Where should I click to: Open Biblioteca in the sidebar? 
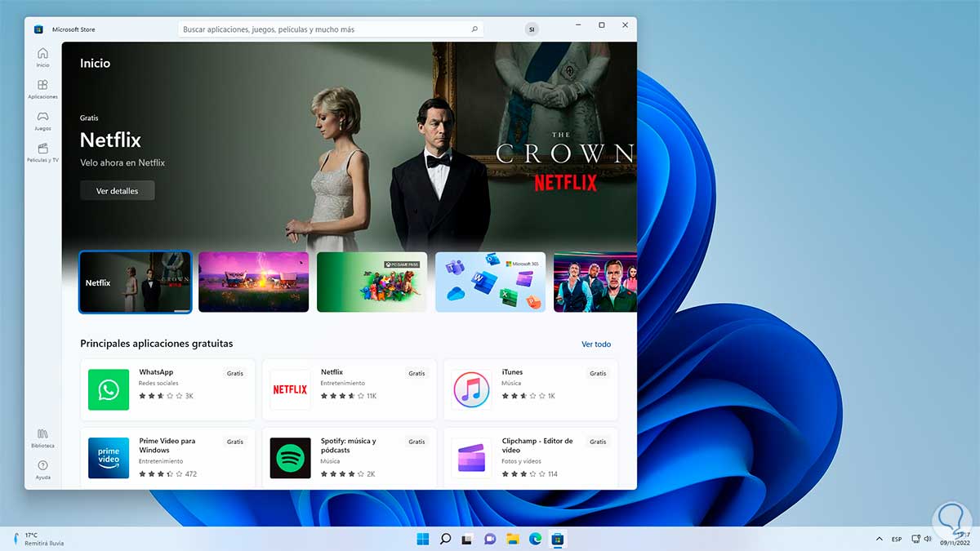pos(42,438)
